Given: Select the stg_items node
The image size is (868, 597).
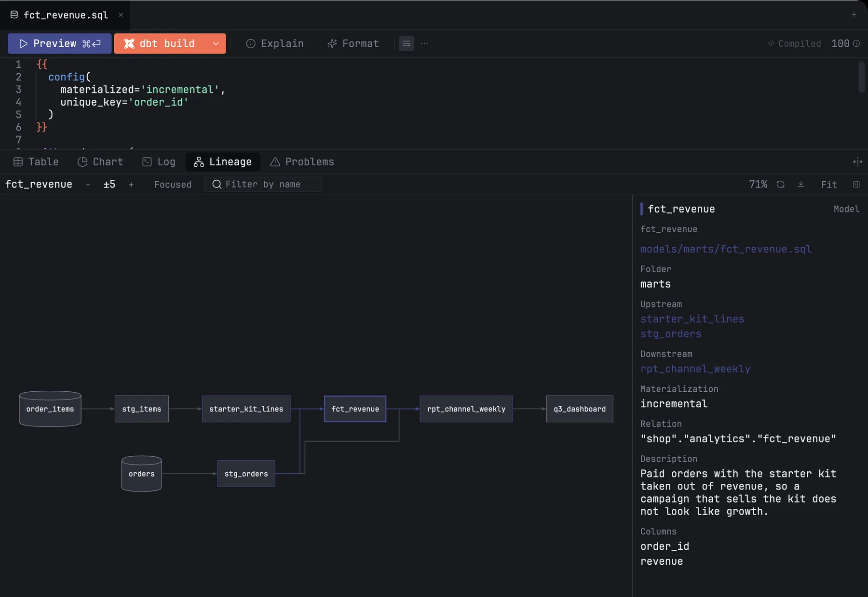Looking at the screenshot, I should [x=142, y=409].
